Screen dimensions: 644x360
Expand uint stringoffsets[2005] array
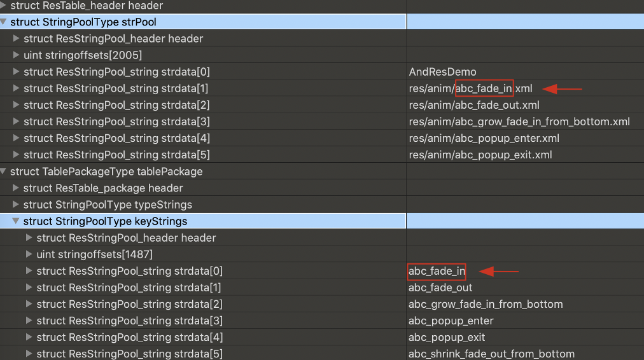[x=17, y=55]
